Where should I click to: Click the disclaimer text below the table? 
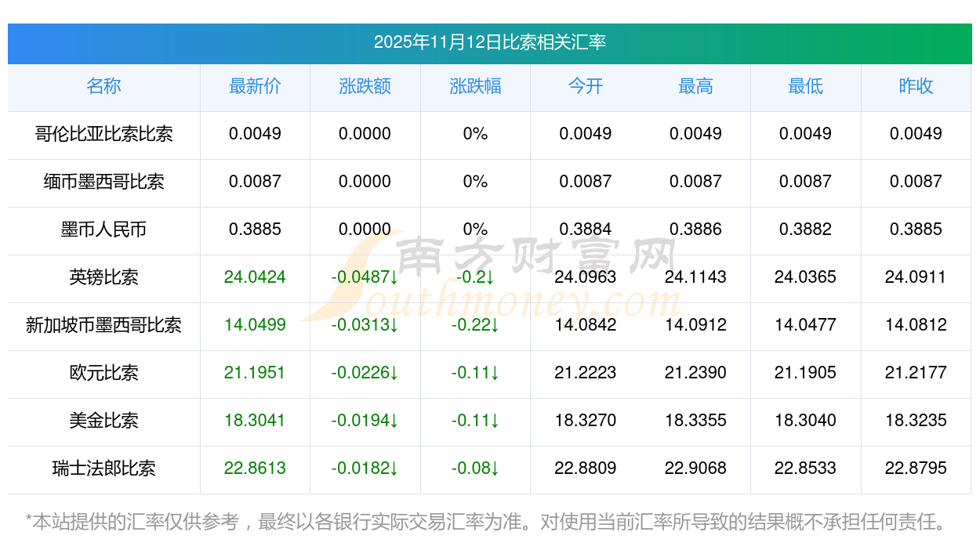pos(486,521)
